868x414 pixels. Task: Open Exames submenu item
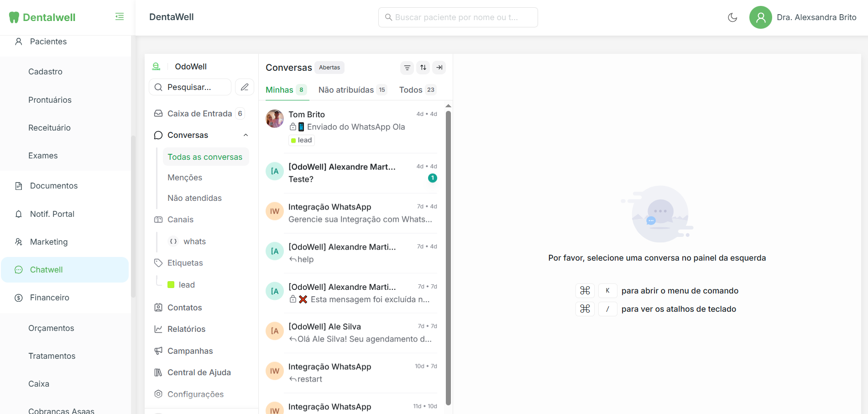tap(43, 156)
